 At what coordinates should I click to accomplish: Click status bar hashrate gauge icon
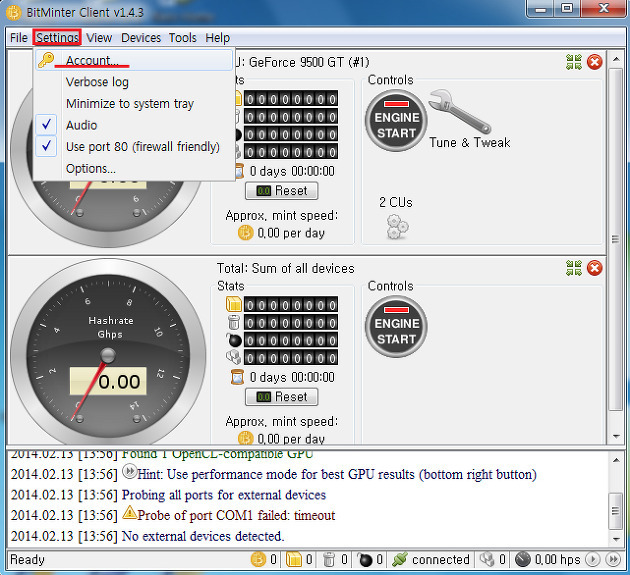click(x=523, y=559)
